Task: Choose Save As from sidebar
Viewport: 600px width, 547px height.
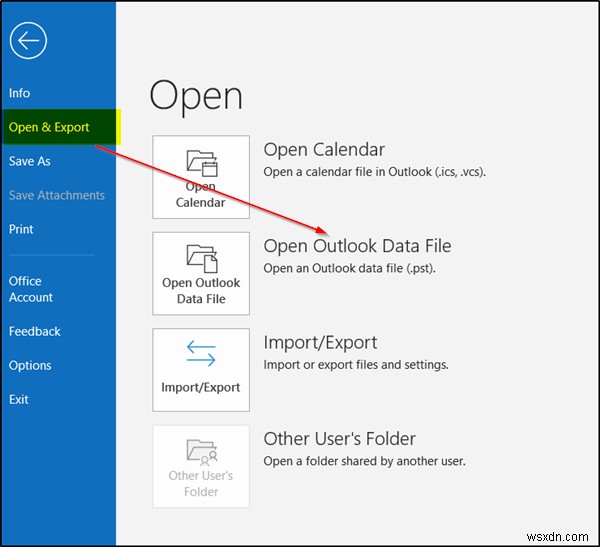Action: [30, 161]
